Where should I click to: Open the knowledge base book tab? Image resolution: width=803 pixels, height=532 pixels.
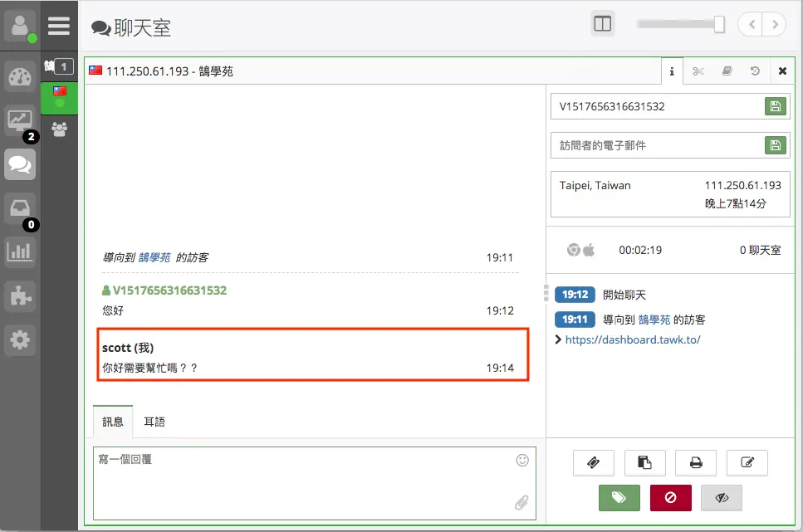727,71
